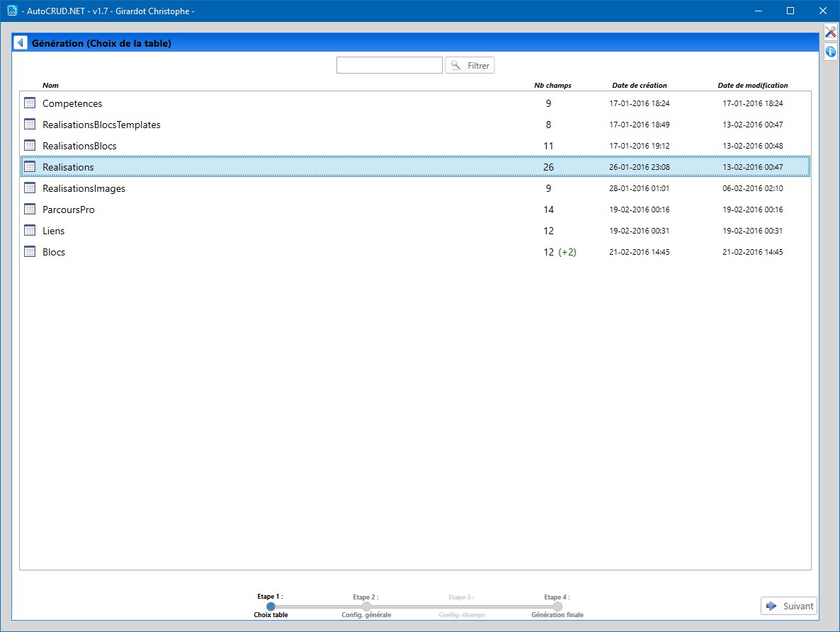Click the AutoCRUD.NET app icon in the title bar
Image resolution: width=840 pixels, height=632 pixels.
pos(12,11)
